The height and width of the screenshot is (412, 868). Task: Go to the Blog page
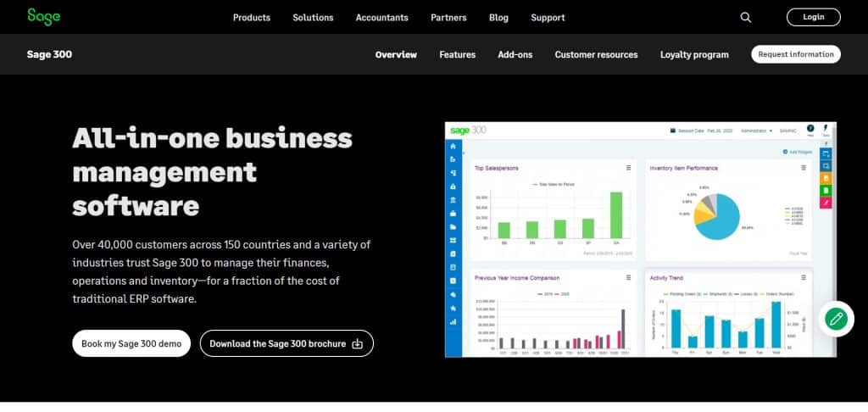(x=498, y=18)
